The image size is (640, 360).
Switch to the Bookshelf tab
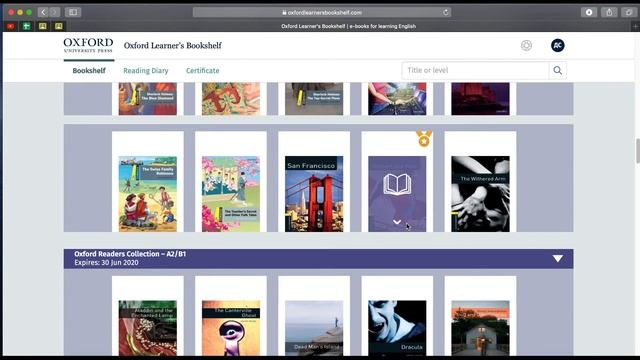click(89, 71)
